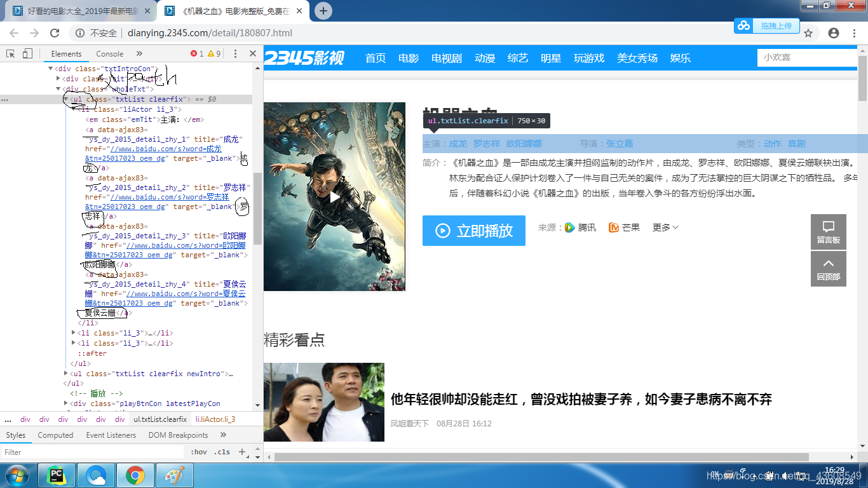Bookmark this page with the star icon
868x488 pixels.
(808, 33)
